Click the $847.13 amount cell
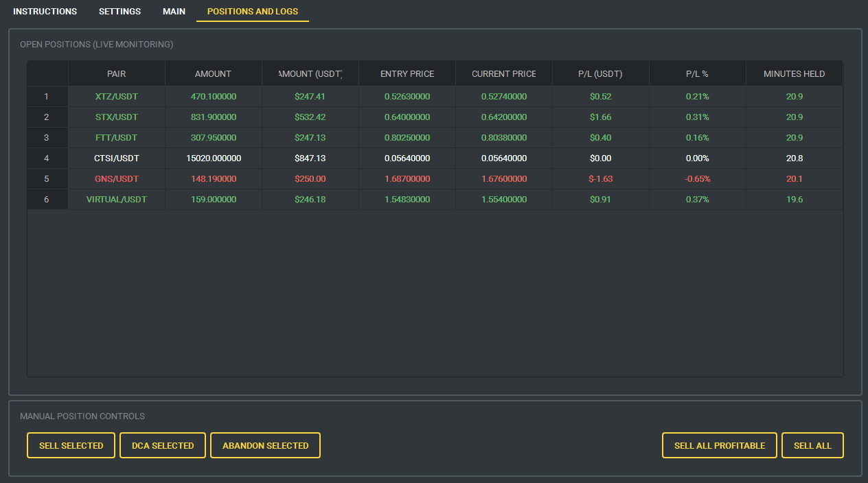The width and height of the screenshot is (868, 483). (310, 158)
